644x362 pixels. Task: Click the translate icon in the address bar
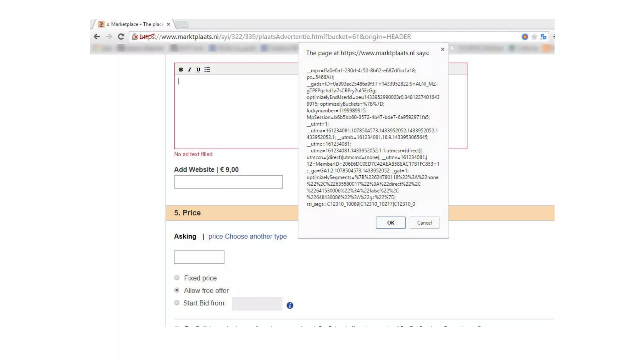543,37
